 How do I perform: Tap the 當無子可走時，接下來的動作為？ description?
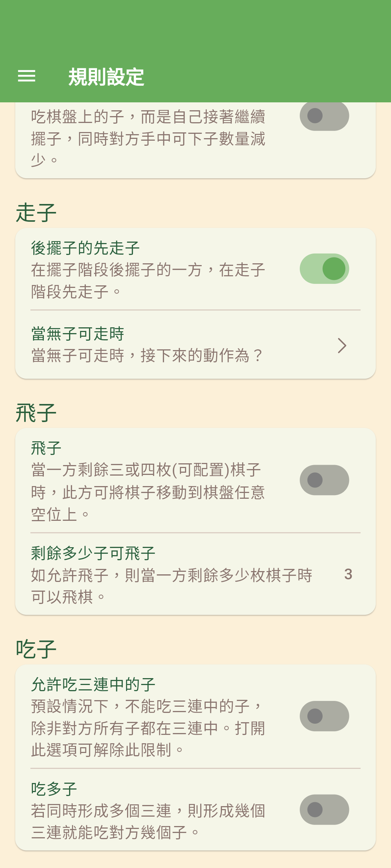(147, 356)
